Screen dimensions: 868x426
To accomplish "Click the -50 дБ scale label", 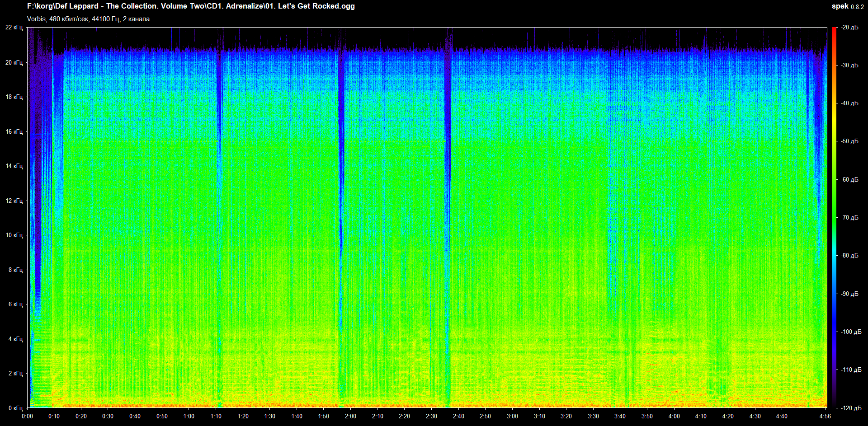I will click(x=849, y=141).
